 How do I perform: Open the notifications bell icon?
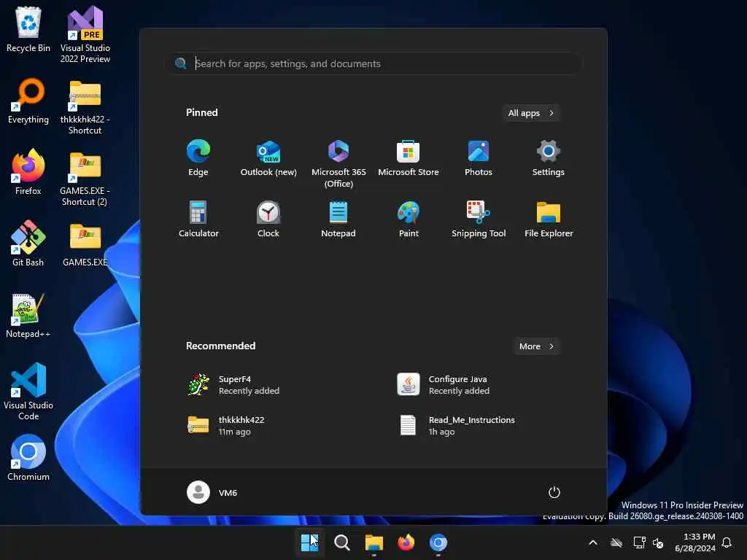coord(727,542)
